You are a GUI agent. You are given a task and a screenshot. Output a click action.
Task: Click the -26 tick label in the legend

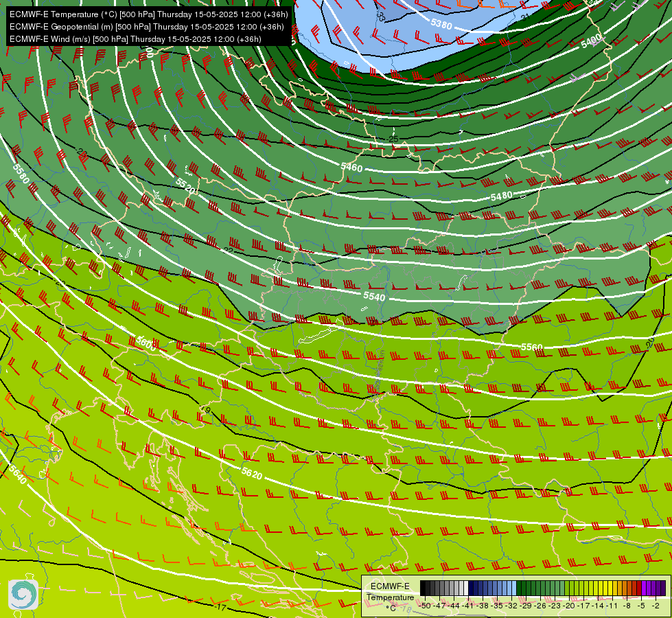542,606
